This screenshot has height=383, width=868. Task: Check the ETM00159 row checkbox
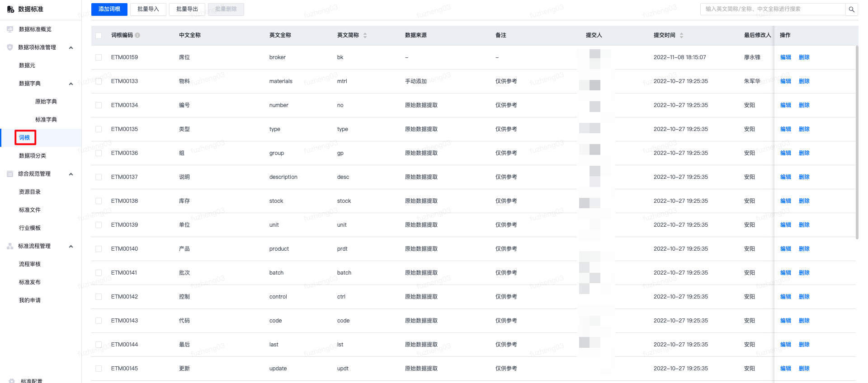pyautogui.click(x=99, y=57)
